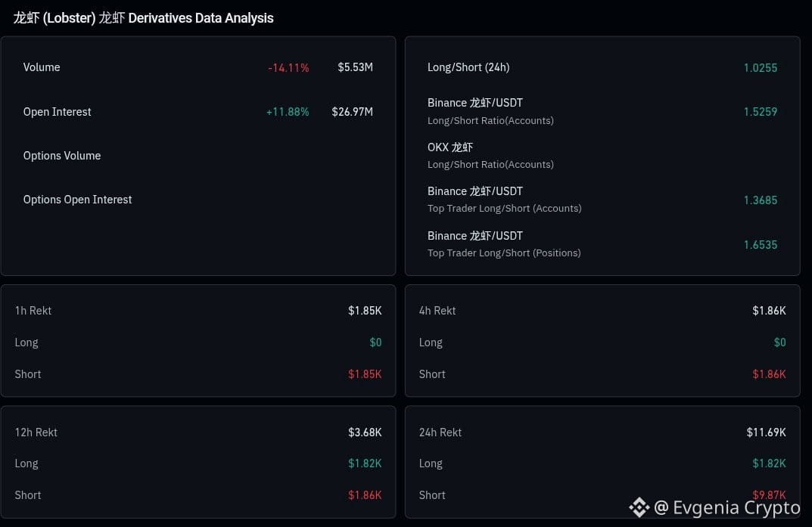Select the Options Volume row
Screen dimensions: 812x527
tap(198, 156)
